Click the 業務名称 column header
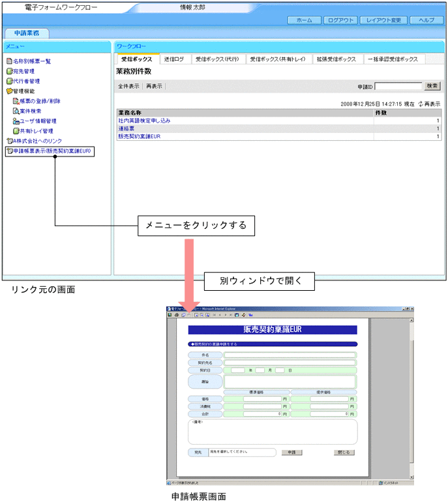This screenshot has height=504, width=448. (245, 113)
